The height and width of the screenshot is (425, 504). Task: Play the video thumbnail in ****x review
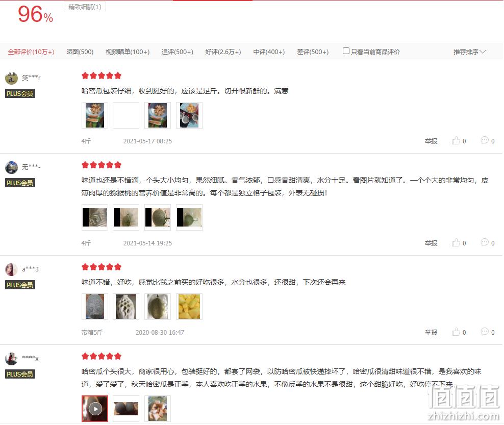(95, 409)
